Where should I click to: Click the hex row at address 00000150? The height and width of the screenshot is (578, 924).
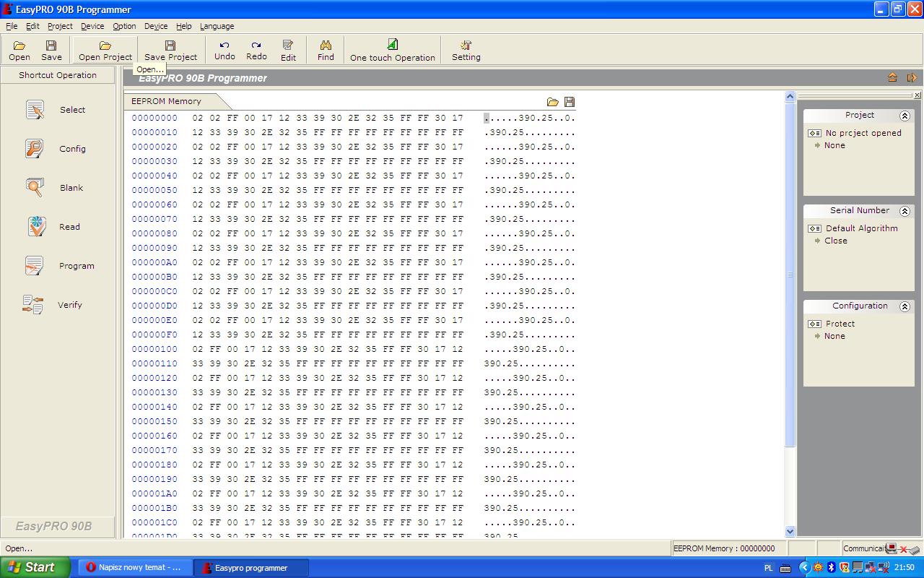(354, 421)
